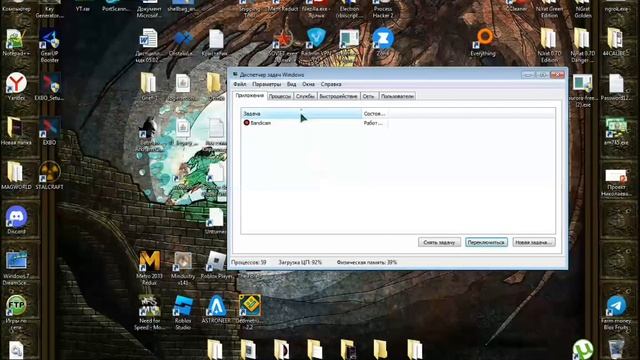Close the Task Manager window
The width and height of the screenshot is (640, 360).
click(x=557, y=75)
